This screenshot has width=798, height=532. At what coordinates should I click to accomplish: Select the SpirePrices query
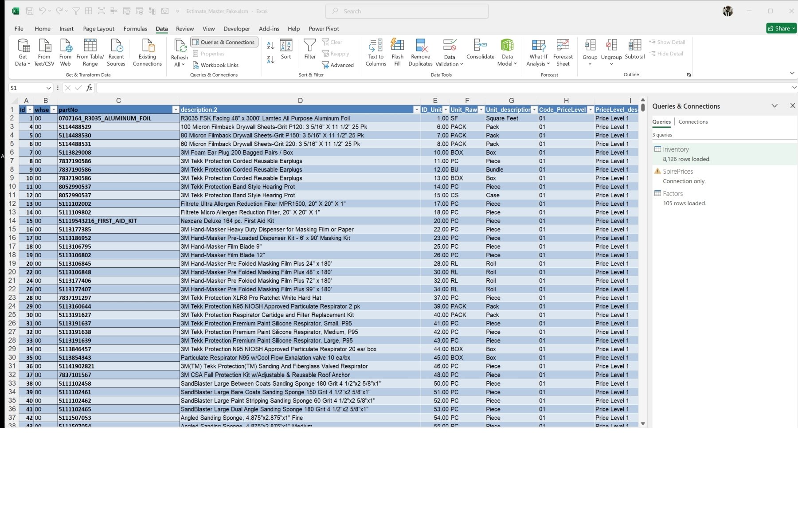pyautogui.click(x=724, y=176)
